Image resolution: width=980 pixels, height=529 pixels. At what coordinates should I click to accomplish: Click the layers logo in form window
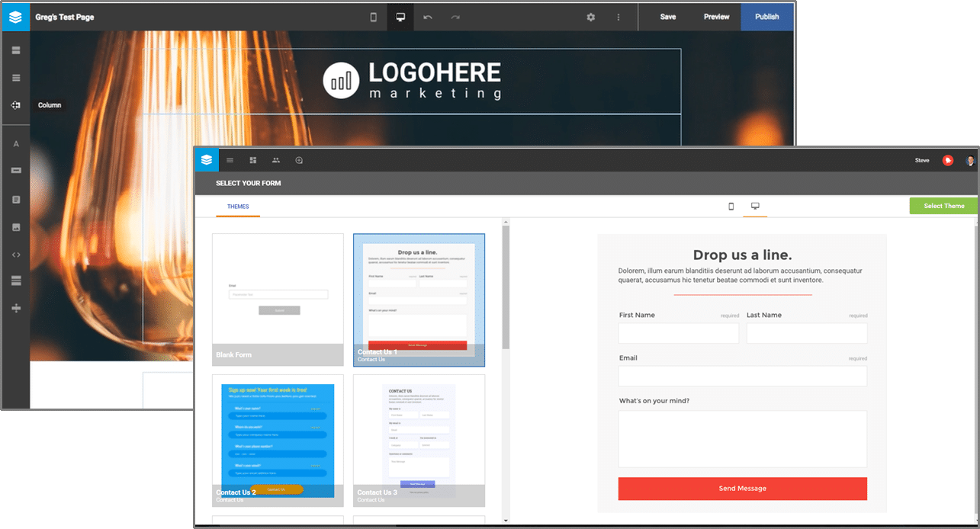pyautogui.click(x=207, y=160)
